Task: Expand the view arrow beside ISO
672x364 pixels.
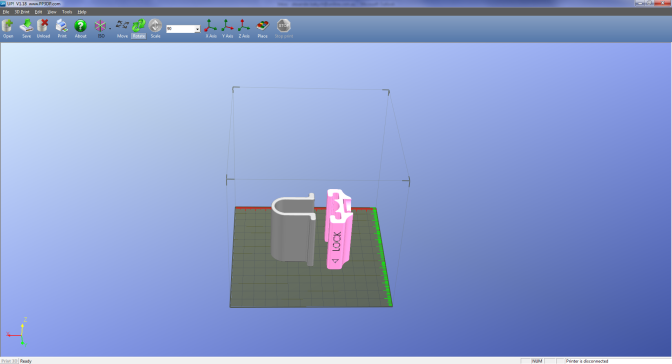Action: (x=110, y=29)
